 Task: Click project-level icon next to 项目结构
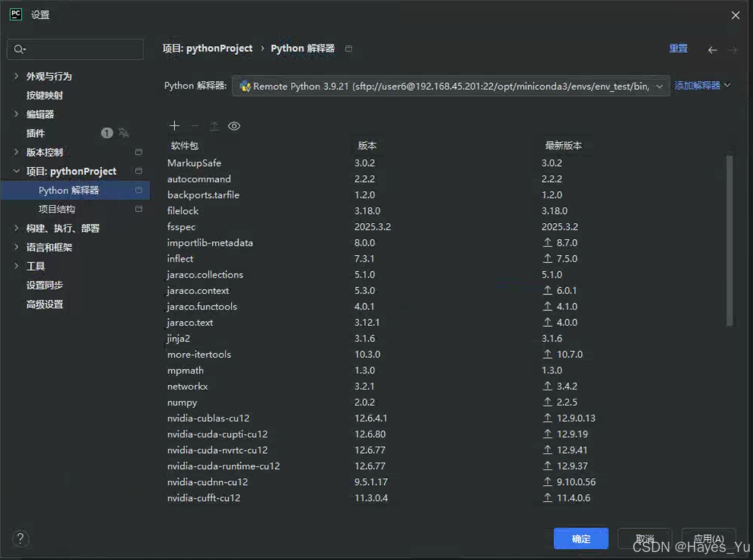coord(139,209)
